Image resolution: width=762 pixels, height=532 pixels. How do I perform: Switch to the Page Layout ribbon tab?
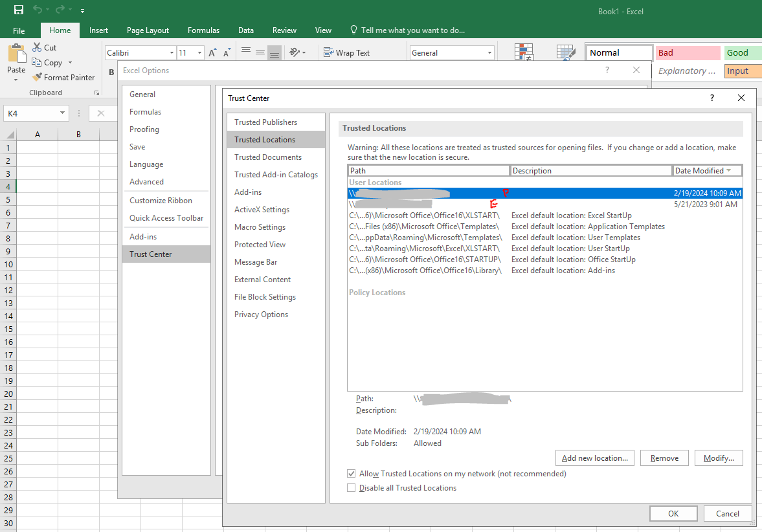click(x=148, y=30)
